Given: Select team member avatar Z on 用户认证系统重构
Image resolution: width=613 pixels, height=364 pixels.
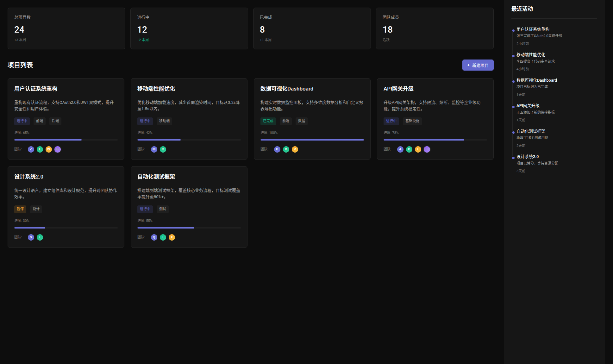Looking at the screenshot, I should pyautogui.click(x=31, y=149).
